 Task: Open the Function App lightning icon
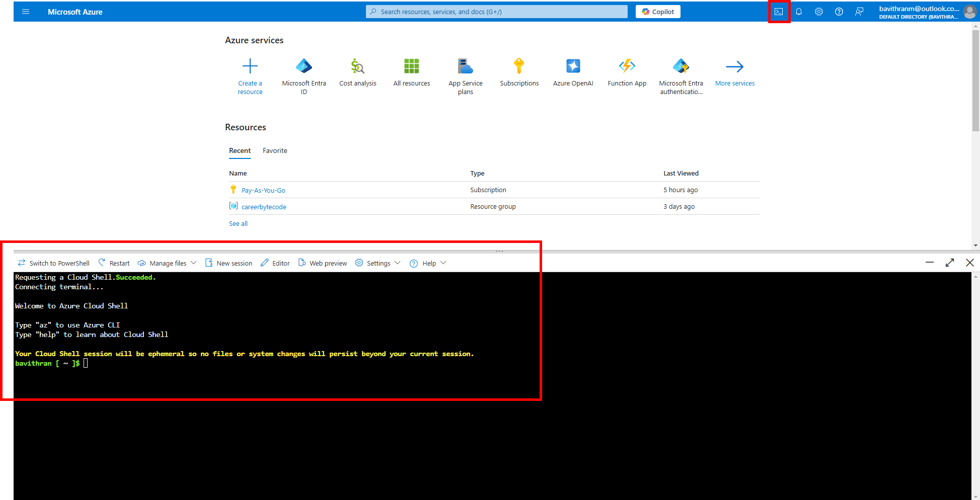click(x=627, y=66)
